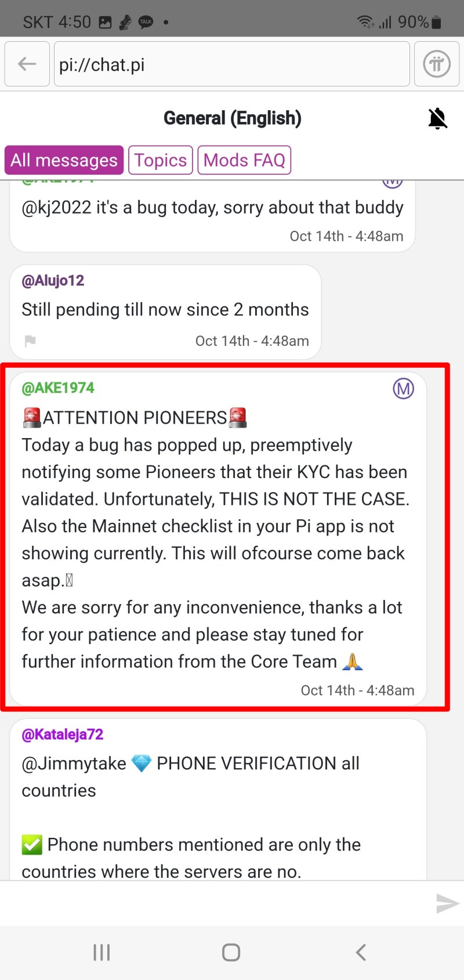Click the send message arrow
Viewport: 464px width, 980px height.
447,903
